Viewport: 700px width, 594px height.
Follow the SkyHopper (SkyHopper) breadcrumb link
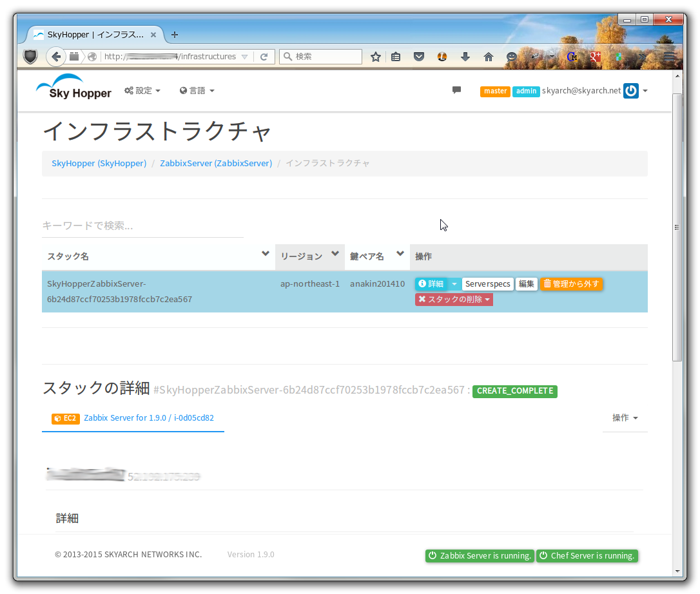tap(99, 164)
